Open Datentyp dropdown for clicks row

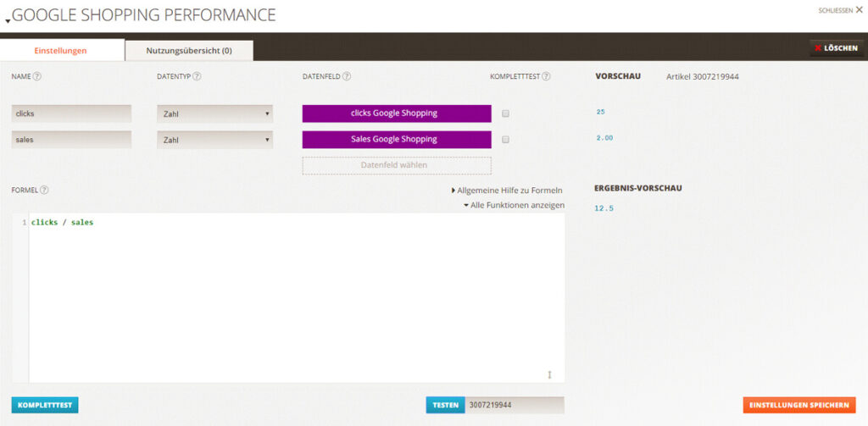[x=214, y=114]
